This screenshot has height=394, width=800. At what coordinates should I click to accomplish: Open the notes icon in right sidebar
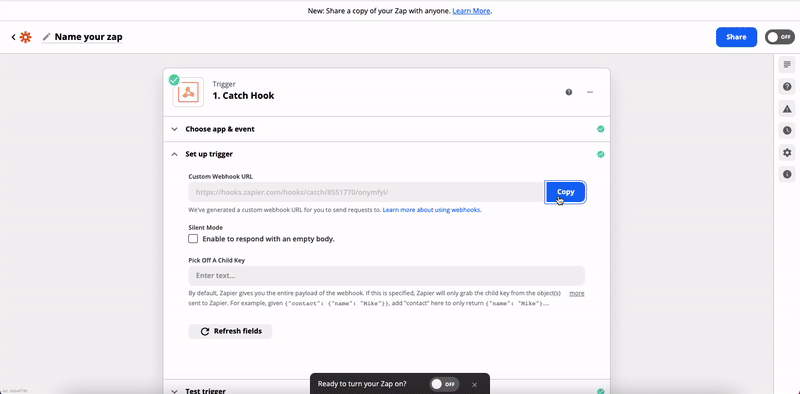pyautogui.click(x=787, y=65)
